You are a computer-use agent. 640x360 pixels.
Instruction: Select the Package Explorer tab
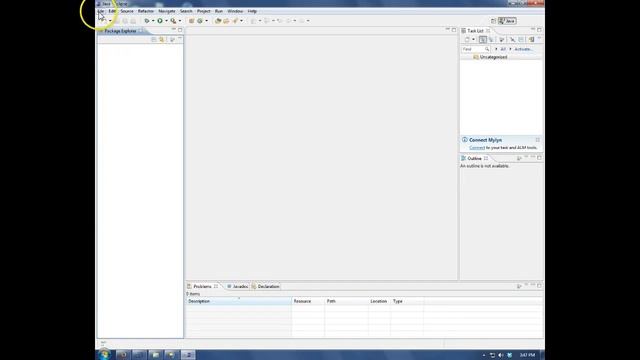(120, 31)
